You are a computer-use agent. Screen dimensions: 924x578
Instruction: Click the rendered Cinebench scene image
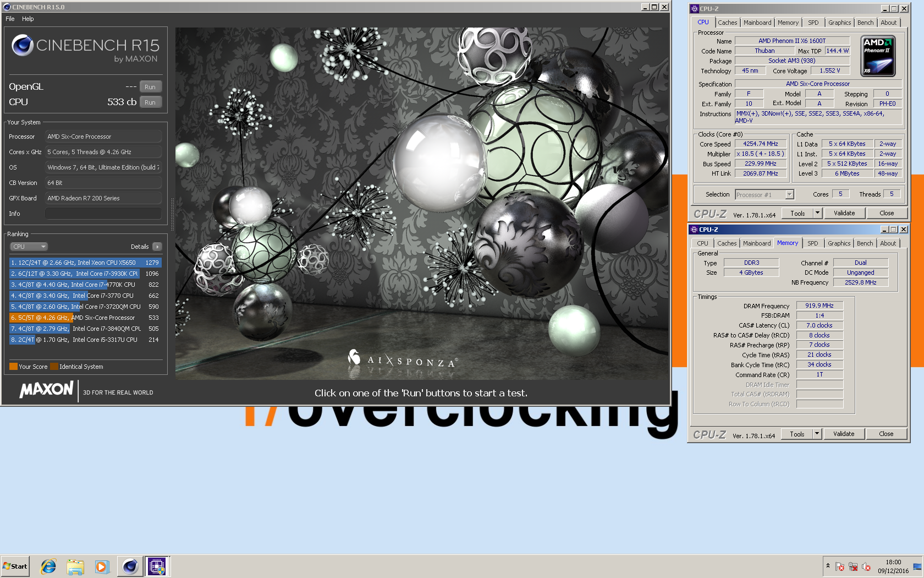422,203
